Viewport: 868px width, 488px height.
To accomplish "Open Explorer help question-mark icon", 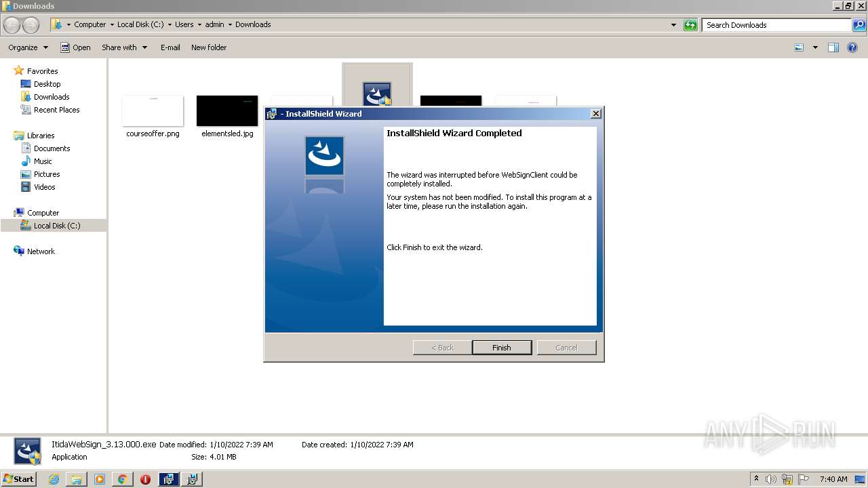I will [x=852, y=47].
